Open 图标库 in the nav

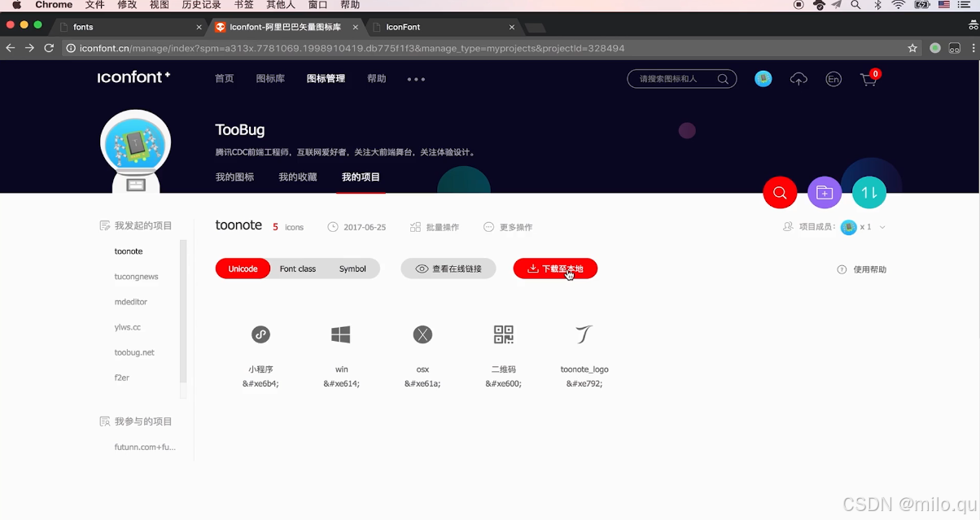click(x=270, y=79)
